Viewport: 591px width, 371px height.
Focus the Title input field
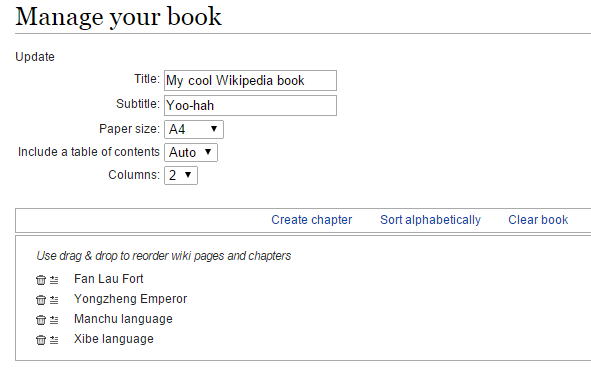tap(250, 80)
